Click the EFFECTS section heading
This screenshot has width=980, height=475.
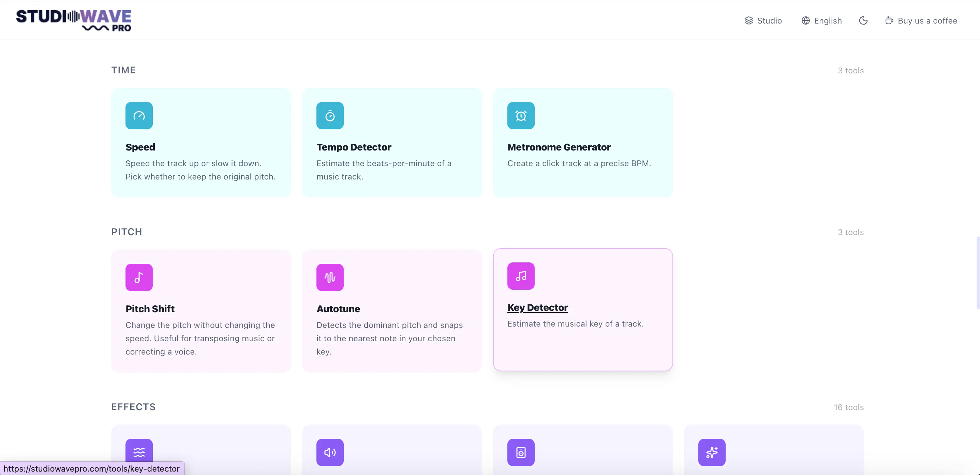point(134,407)
